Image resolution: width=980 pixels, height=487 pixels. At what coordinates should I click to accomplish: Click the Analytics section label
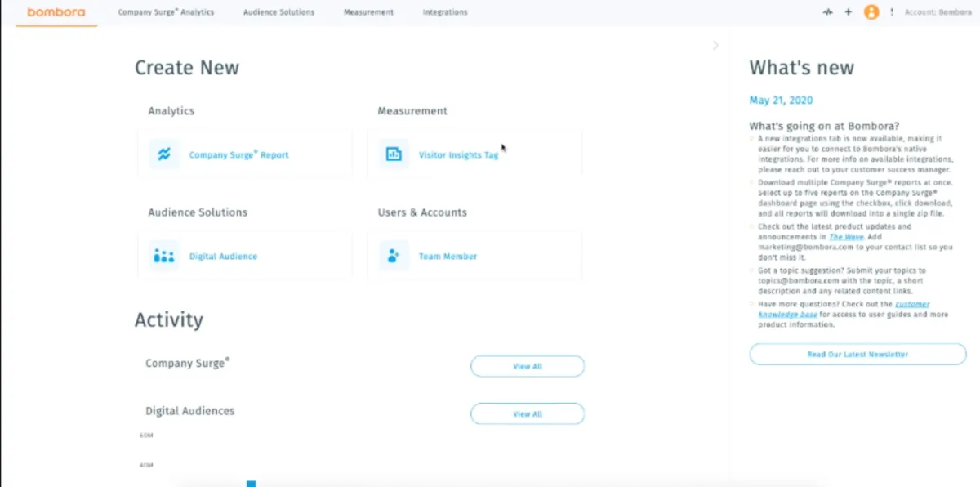point(171,111)
